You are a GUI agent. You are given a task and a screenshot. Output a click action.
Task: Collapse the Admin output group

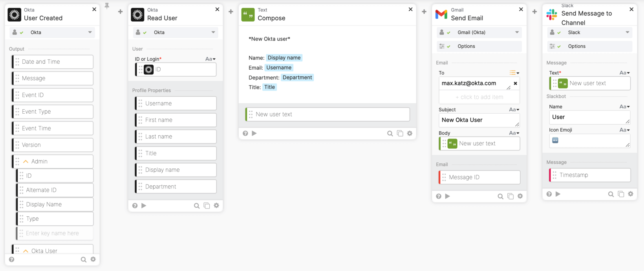point(26,162)
